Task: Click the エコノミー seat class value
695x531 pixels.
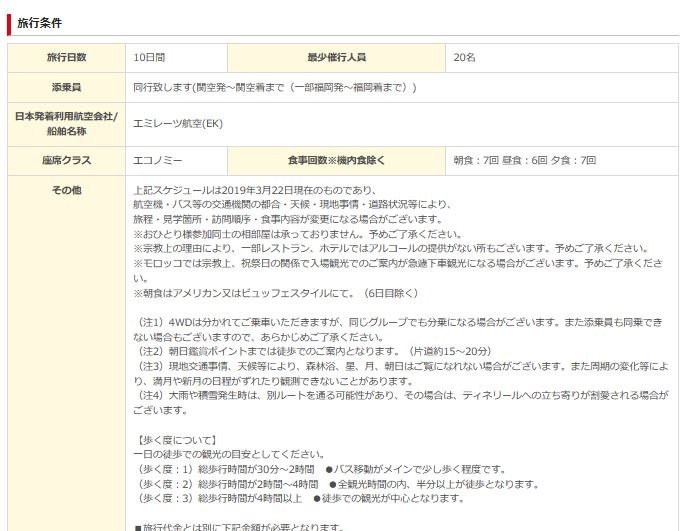Action: click(x=157, y=160)
